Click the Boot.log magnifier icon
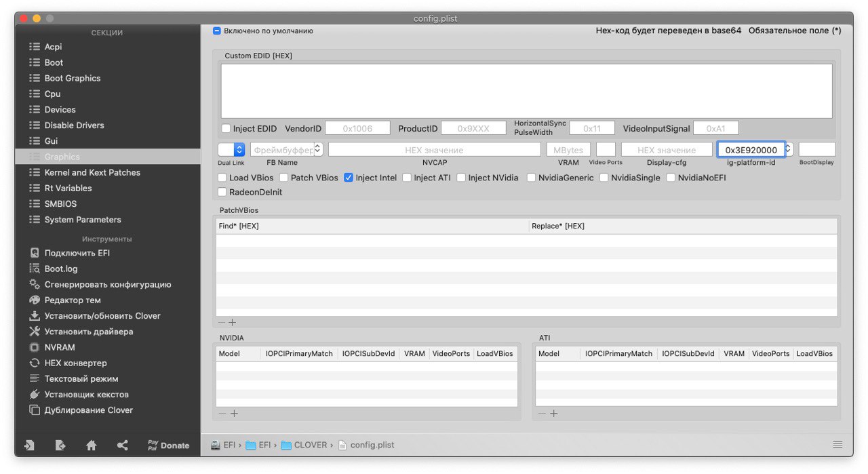 coord(35,269)
